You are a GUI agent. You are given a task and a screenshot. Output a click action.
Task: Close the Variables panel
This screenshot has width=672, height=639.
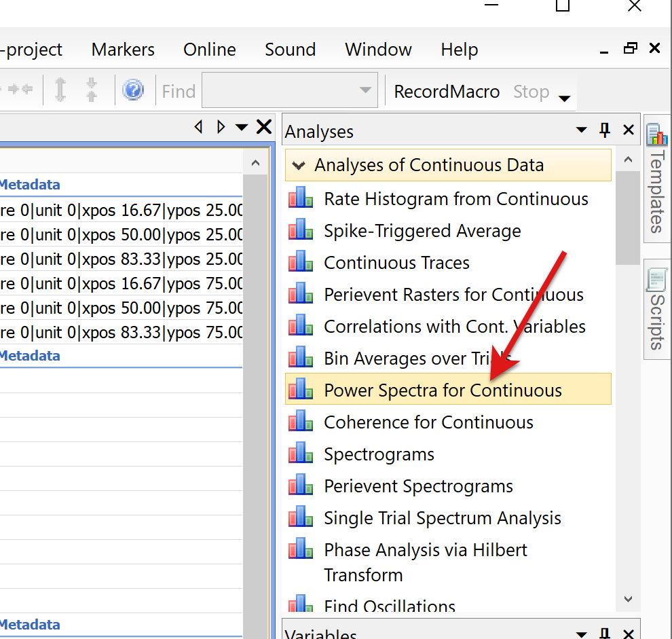629,633
